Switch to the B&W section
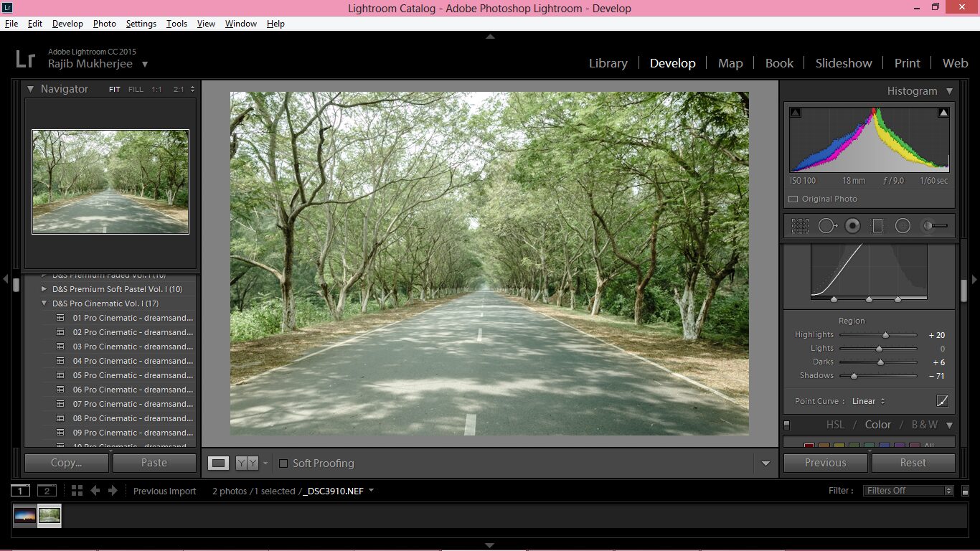Screen dimensions: 980x551 pyautogui.click(x=925, y=425)
